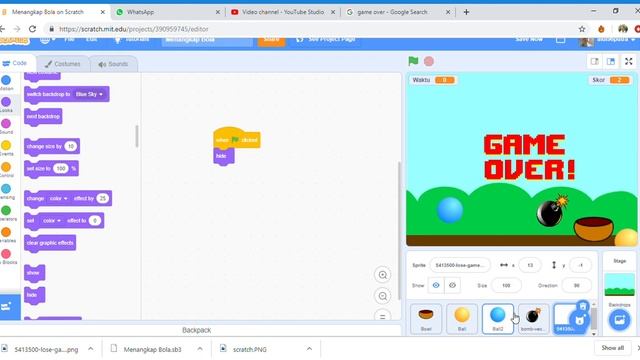Click the sprite Size input field
640x360 pixels.
tap(506, 286)
